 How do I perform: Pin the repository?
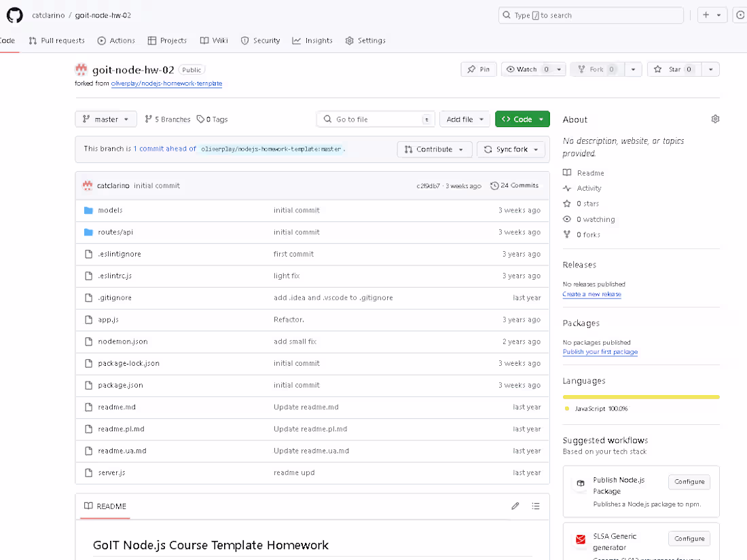pos(478,69)
